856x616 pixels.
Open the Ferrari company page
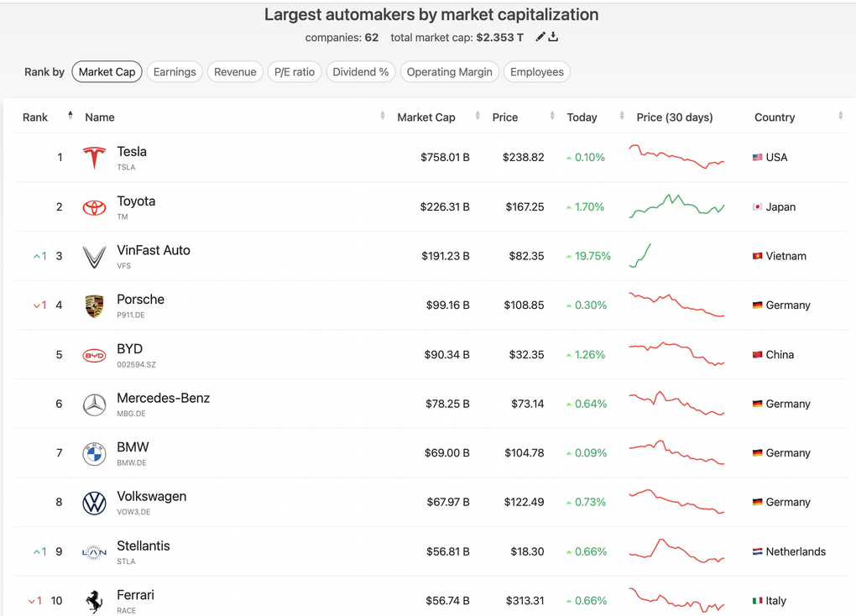[x=135, y=595]
